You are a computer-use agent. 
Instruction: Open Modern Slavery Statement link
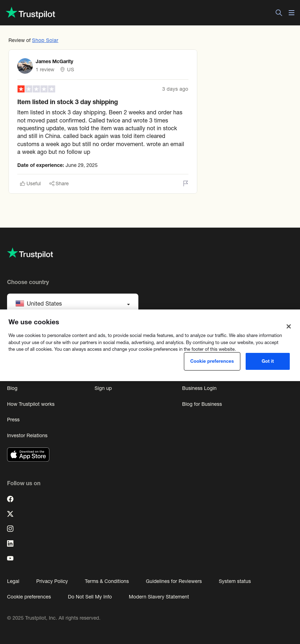click(159, 597)
